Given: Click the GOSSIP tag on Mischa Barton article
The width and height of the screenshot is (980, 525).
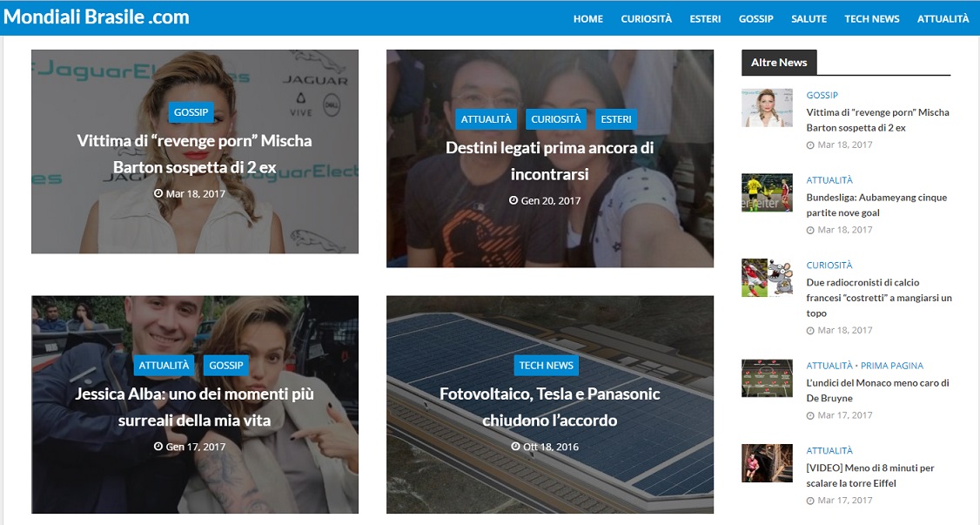Looking at the screenshot, I should coord(191,112).
